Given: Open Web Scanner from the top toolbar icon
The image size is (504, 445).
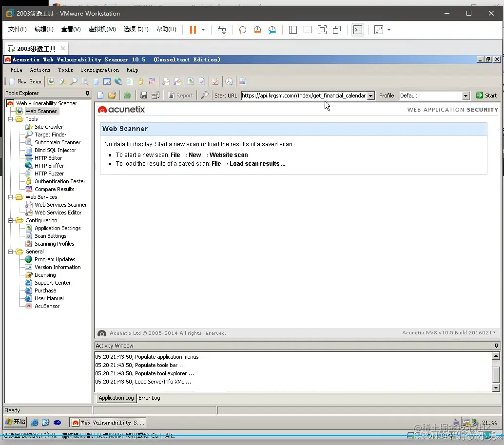Looking at the screenshot, I should (51, 81).
